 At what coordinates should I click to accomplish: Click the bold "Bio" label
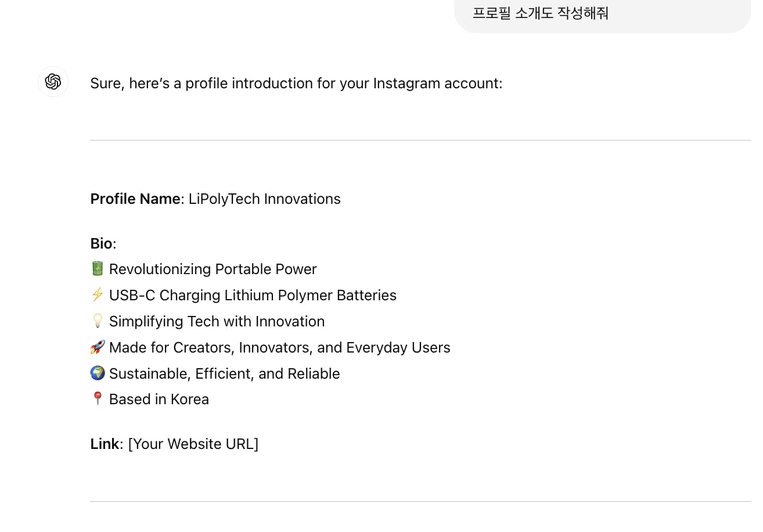tap(101, 243)
